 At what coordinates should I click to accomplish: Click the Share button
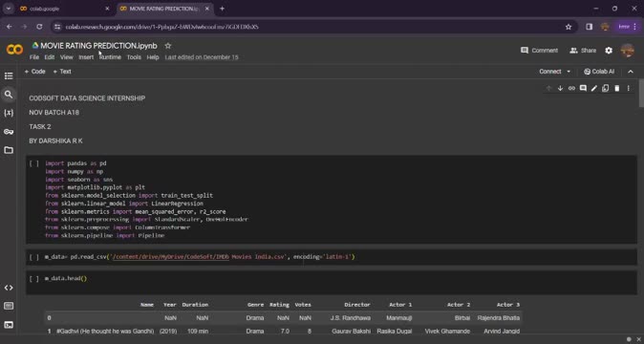(583, 51)
